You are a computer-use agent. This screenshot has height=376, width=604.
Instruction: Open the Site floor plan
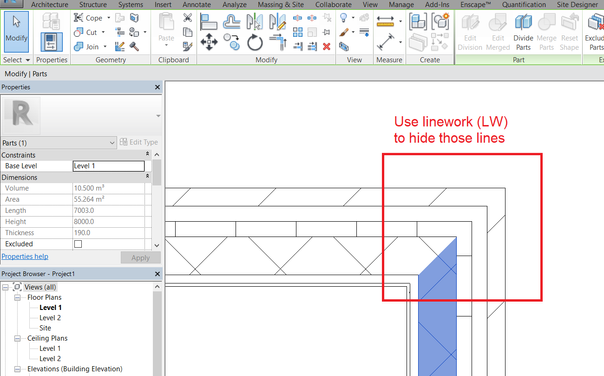[45, 328]
